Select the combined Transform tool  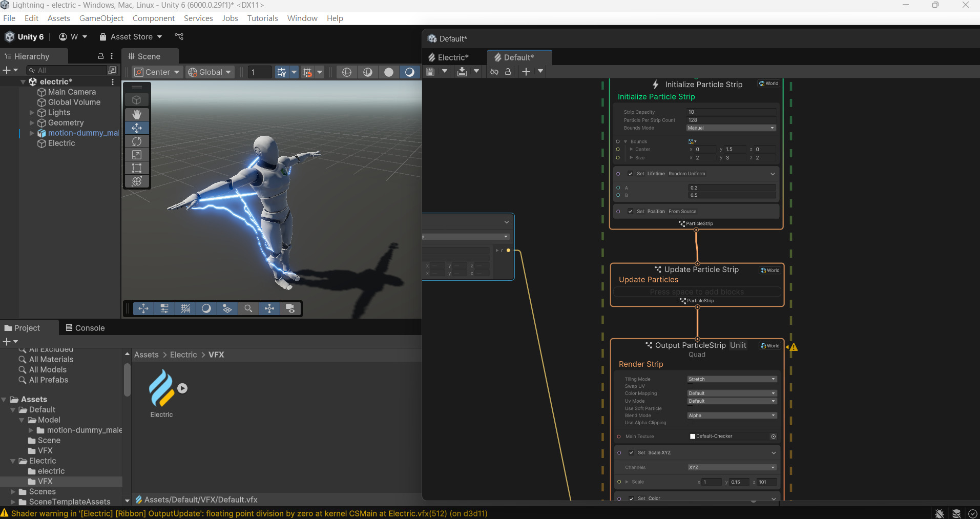click(x=137, y=181)
